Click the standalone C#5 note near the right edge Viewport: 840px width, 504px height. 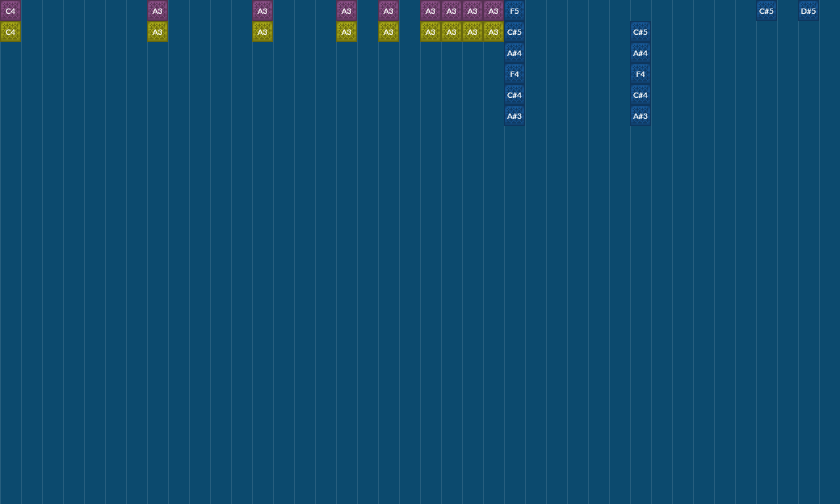click(766, 10)
